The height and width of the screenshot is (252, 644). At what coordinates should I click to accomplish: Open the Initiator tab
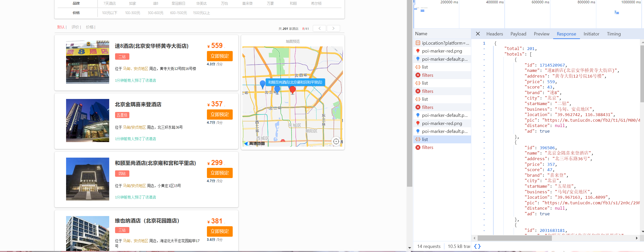click(x=591, y=34)
